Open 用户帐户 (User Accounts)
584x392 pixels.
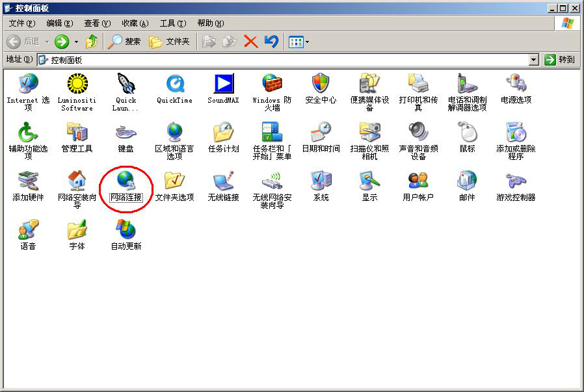[417, 183]
